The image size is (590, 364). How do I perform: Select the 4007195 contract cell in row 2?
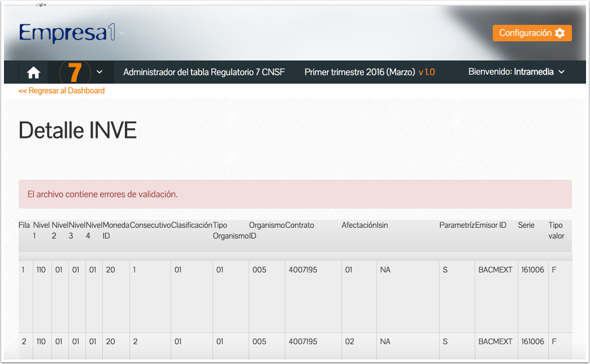click(x=303, y=342)
